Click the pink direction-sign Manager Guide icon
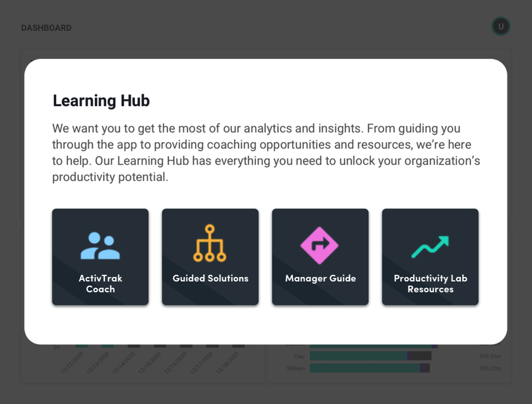Screen dimensions: 532x404 click(319, 245)
